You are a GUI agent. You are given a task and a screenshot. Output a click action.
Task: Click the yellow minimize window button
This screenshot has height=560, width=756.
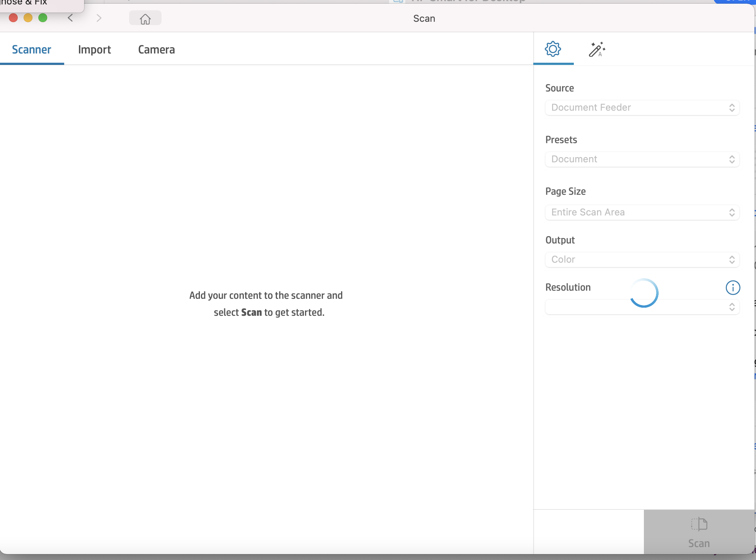click(x=28, y=18)
